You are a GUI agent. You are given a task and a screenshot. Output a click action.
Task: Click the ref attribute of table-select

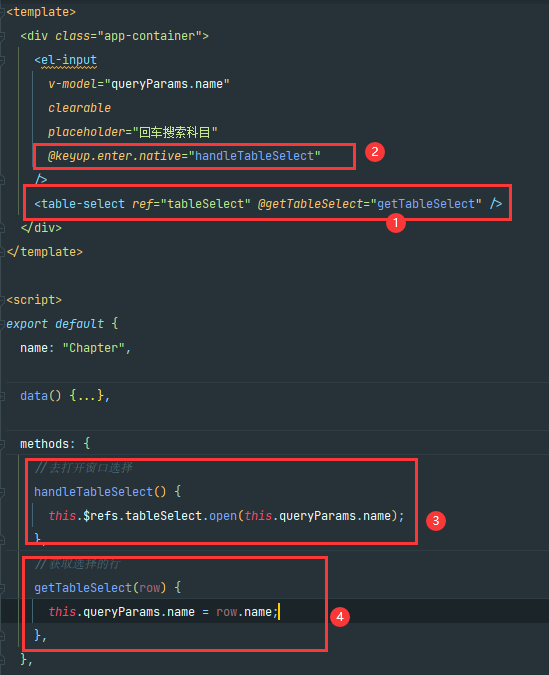click(x=142, y=204)
